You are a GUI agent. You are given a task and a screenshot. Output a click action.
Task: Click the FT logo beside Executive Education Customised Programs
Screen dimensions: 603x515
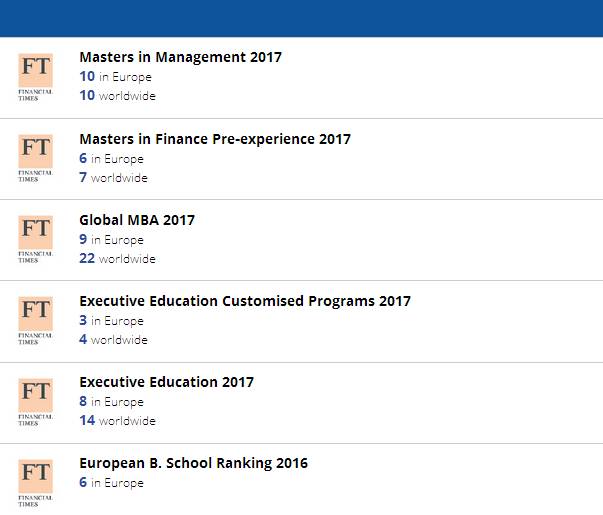(x=35, y=321)
